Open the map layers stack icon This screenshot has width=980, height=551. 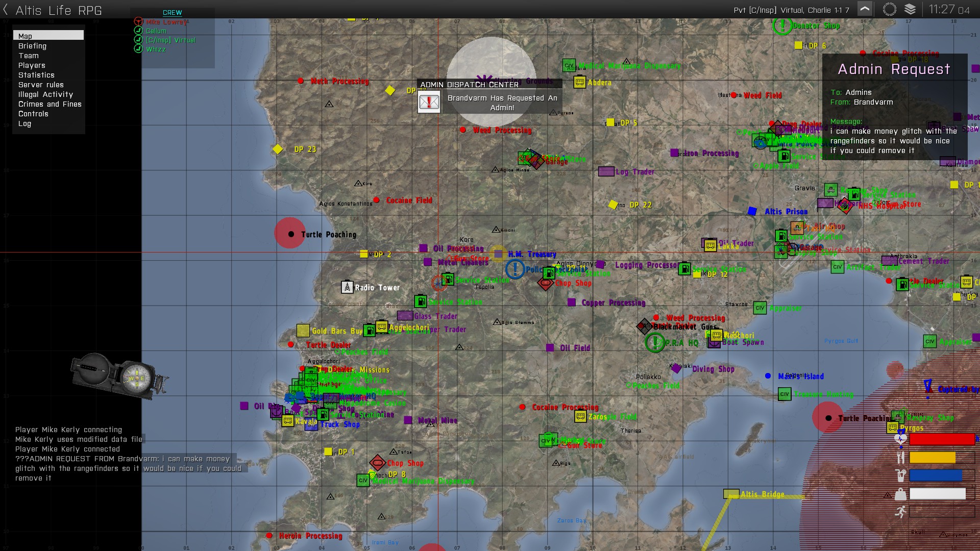coord(910,9)
